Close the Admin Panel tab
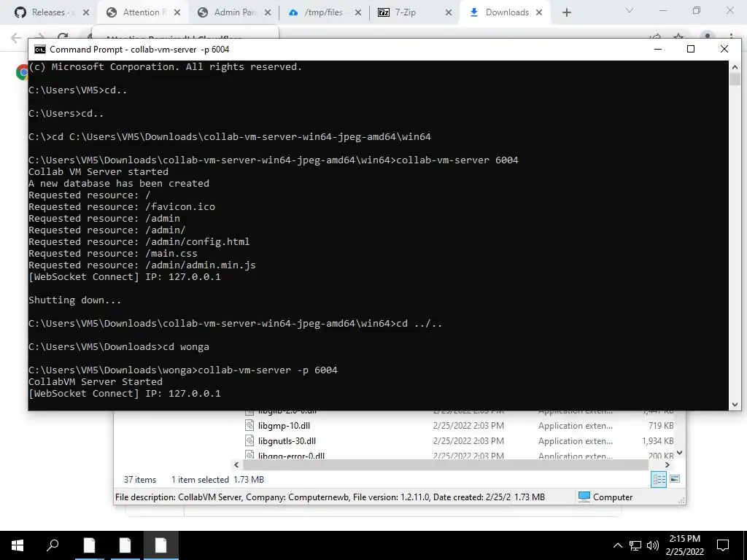This screenshot has width=747, height=560. coord(268,12)
